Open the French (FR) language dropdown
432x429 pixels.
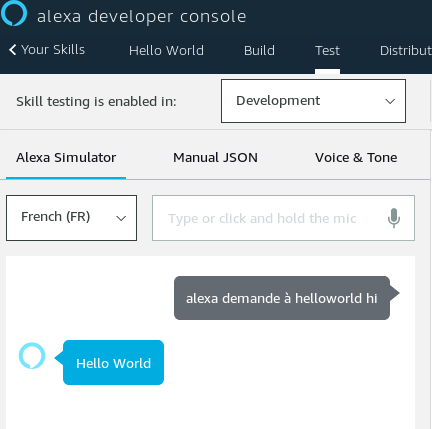pos(71,218)
